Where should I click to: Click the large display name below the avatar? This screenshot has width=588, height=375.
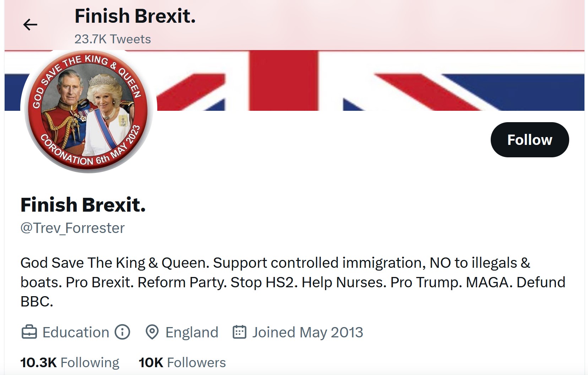pos(83,205)
